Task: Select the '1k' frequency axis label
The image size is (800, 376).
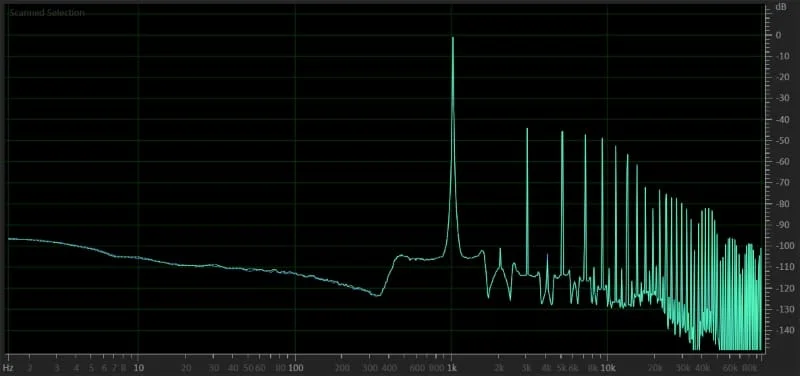Action: [x=451, y=367]
